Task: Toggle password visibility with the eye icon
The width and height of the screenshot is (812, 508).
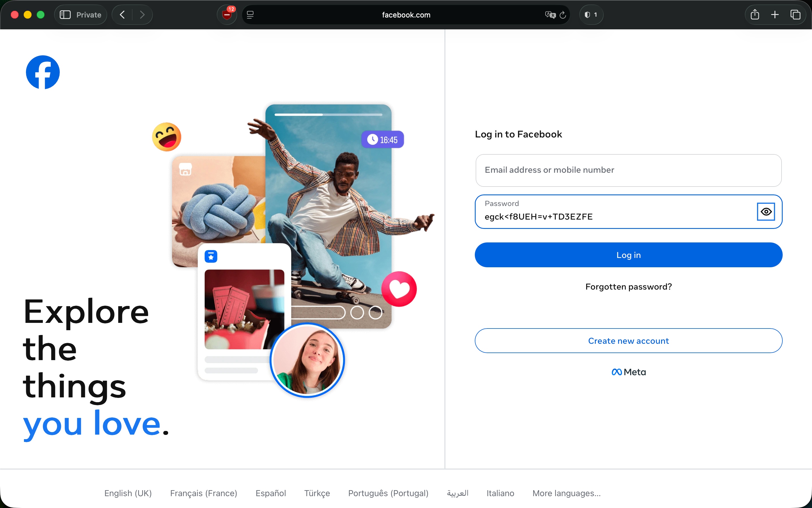Action: pos(766,212)
